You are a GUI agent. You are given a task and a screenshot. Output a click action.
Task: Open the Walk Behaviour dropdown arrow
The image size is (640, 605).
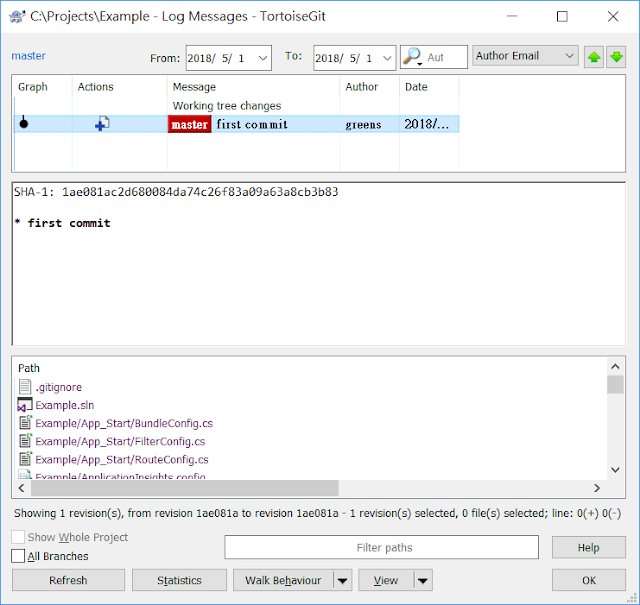point(342,580)
